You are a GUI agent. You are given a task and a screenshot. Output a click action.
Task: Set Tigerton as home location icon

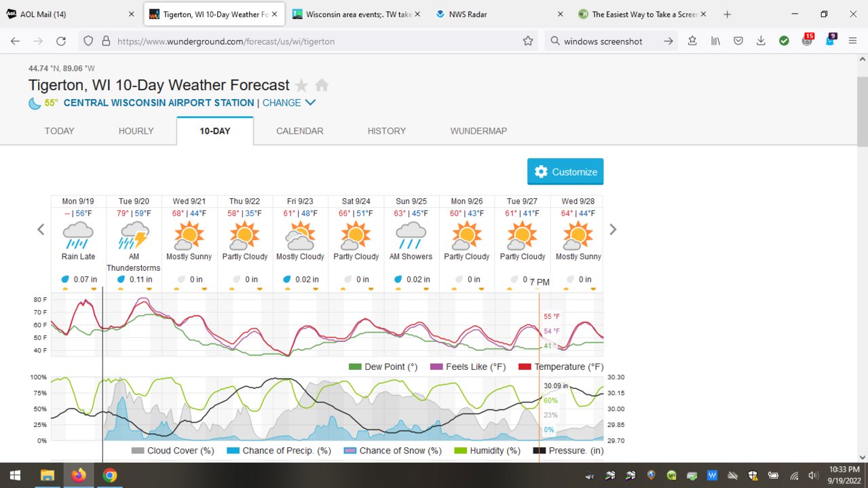point(322,86)
